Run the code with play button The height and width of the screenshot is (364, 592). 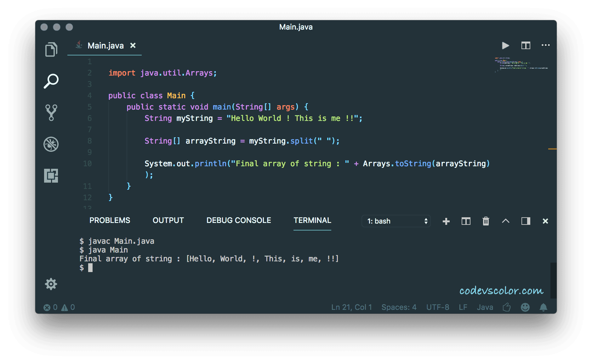[505, 46]
